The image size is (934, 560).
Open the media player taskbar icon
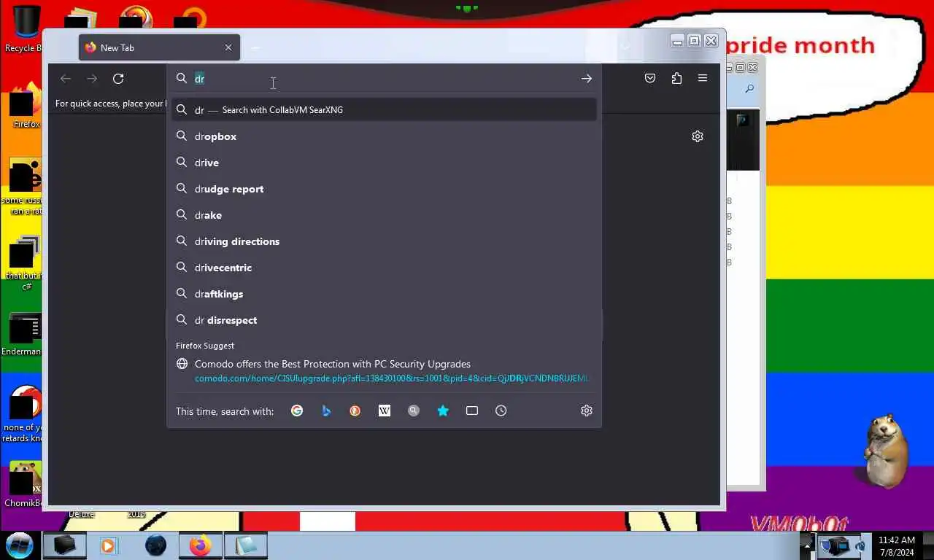tap(109, 545)
